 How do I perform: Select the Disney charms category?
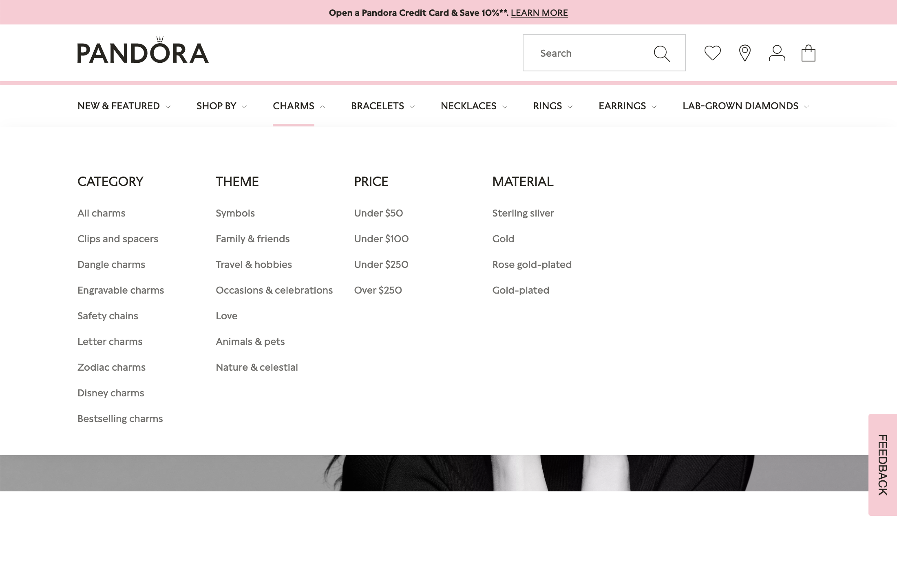coord(110,393)
